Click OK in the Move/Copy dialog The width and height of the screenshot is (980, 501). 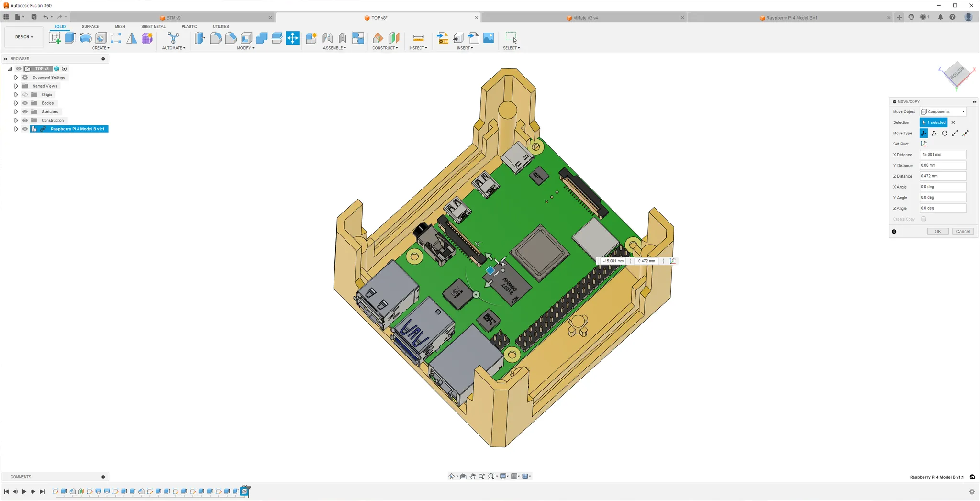[937, 232]
